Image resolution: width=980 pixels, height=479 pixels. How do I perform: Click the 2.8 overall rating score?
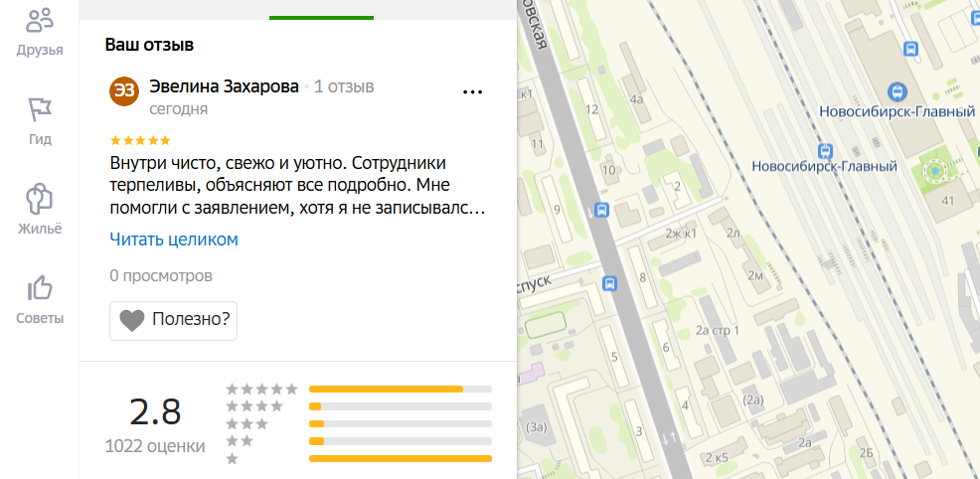(x=155, y=412)
